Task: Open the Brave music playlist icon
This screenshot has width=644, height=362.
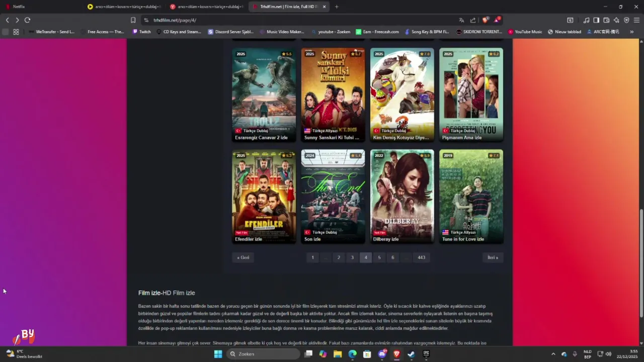Action: coord(586,20)
